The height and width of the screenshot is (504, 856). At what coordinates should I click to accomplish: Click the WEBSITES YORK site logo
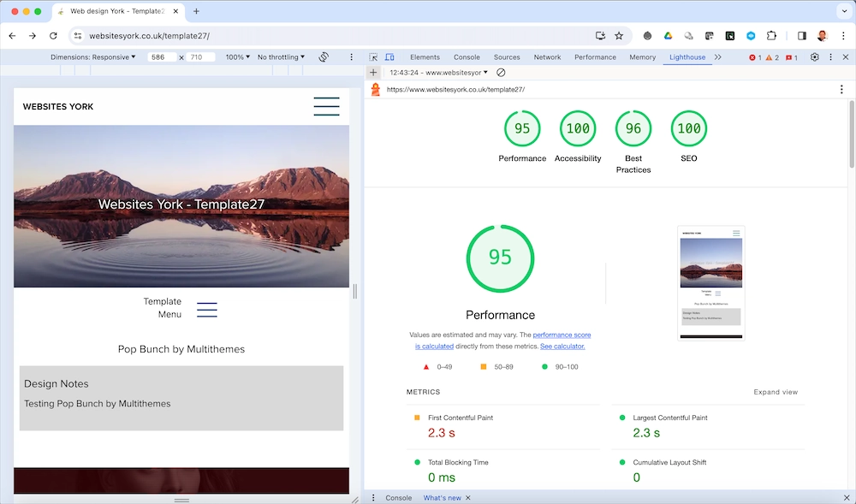click(58, 107)
